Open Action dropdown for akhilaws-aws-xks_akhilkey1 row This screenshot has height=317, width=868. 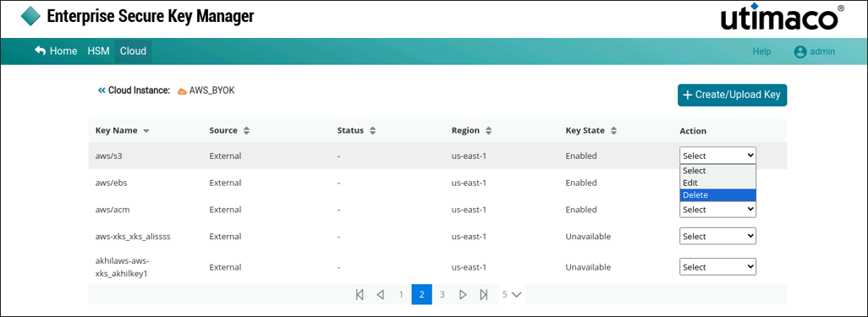pos(717,266)
